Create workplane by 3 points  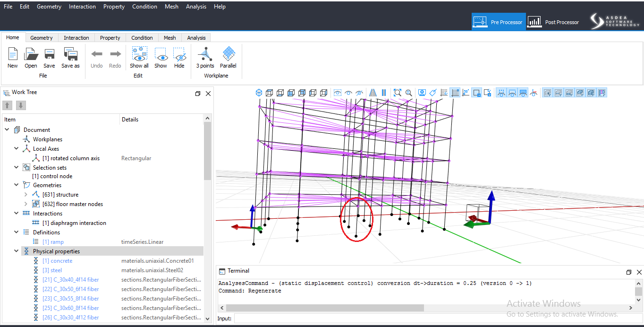pos(205,58)
